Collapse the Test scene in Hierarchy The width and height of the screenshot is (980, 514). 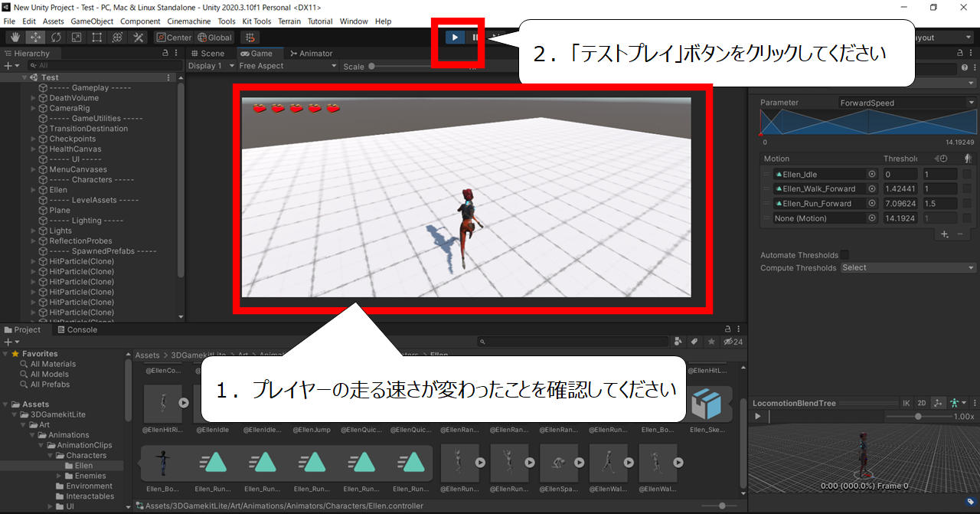24,77
